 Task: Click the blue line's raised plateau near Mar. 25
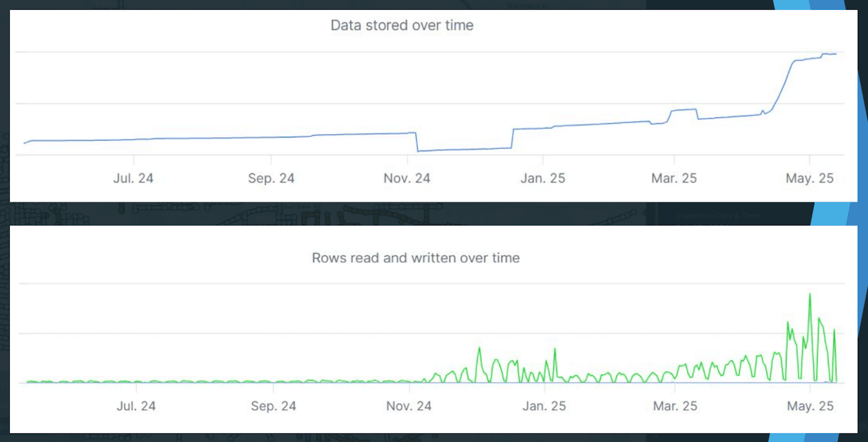point(684,110)
